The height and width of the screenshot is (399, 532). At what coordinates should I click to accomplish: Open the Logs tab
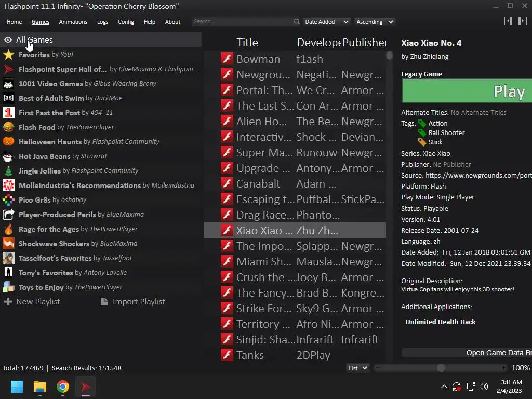coord(102,22)
